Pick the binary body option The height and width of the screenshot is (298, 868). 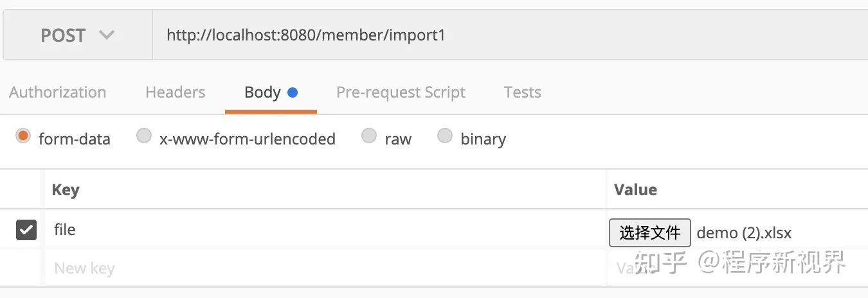[x=444, y=136]
